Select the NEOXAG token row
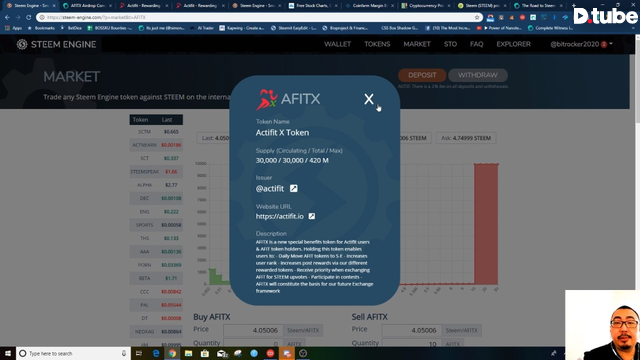The height and width of the screenshot is (360, 640). click(x=156, y=332)
